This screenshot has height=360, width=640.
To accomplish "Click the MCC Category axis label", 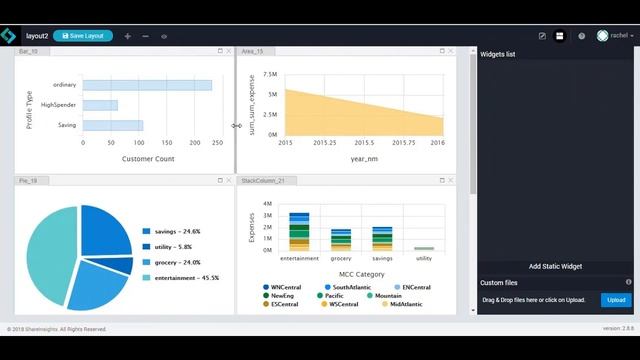I will (x=362, y=274).
